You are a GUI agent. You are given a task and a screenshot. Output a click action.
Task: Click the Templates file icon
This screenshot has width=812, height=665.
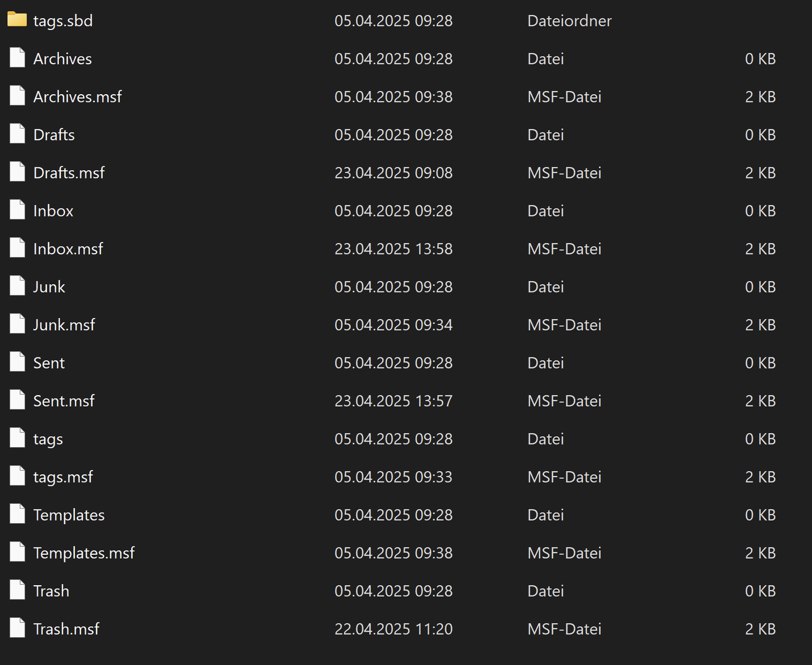[x=17, y=514]
